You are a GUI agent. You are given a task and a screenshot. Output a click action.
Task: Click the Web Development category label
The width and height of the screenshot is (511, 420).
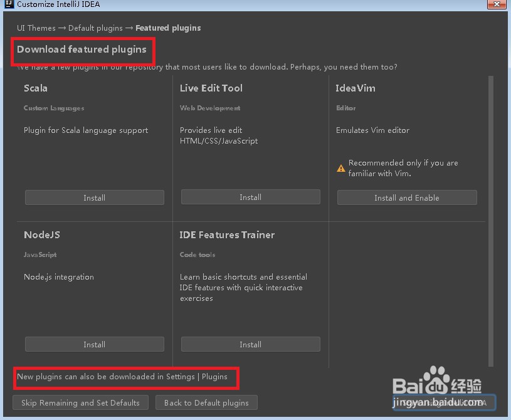(210, 108)
